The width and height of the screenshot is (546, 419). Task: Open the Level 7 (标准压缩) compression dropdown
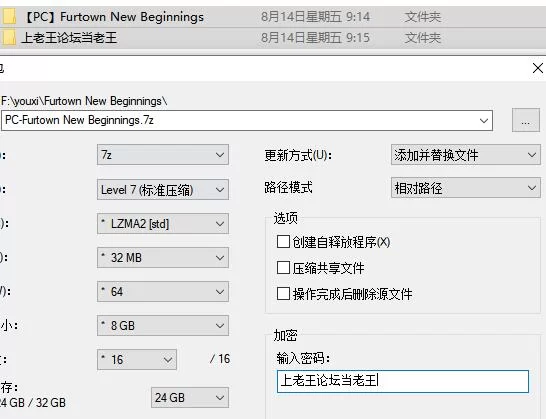point(163,189)
